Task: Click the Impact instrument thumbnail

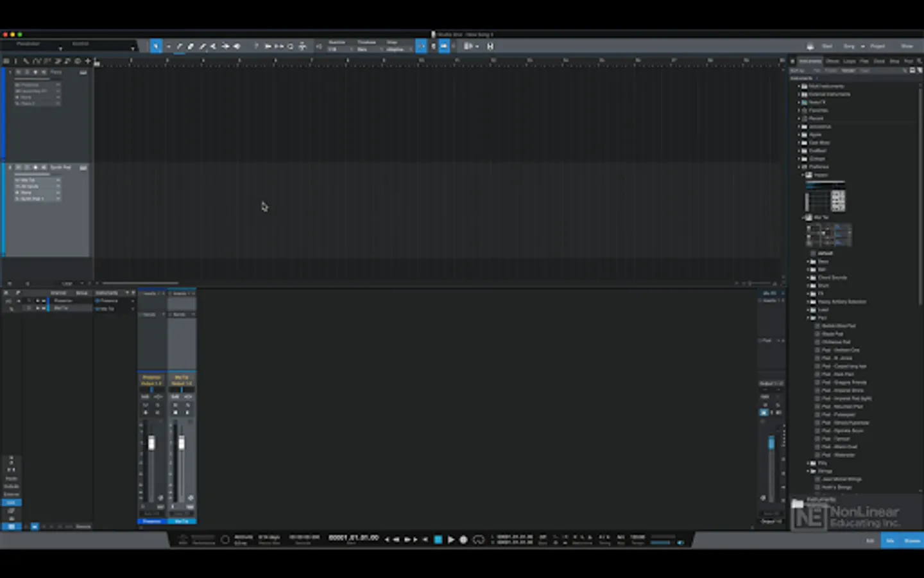Action: coord(825,197)
